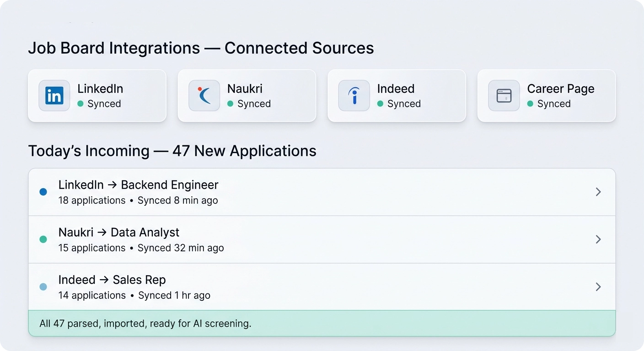The image size is (644, 351).
Task: Click the LinkedIn logo icon
Action: pos(54,96)
